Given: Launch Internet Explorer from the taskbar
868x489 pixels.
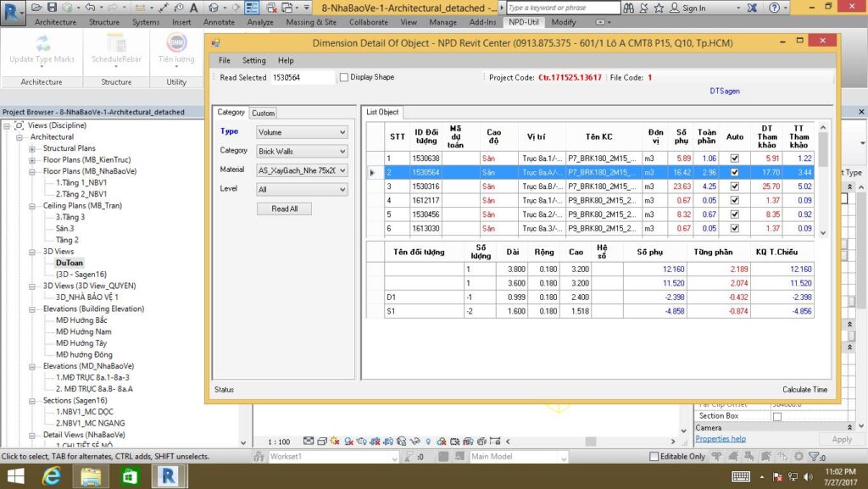Looking at the screenshot, I should (51, 476).
